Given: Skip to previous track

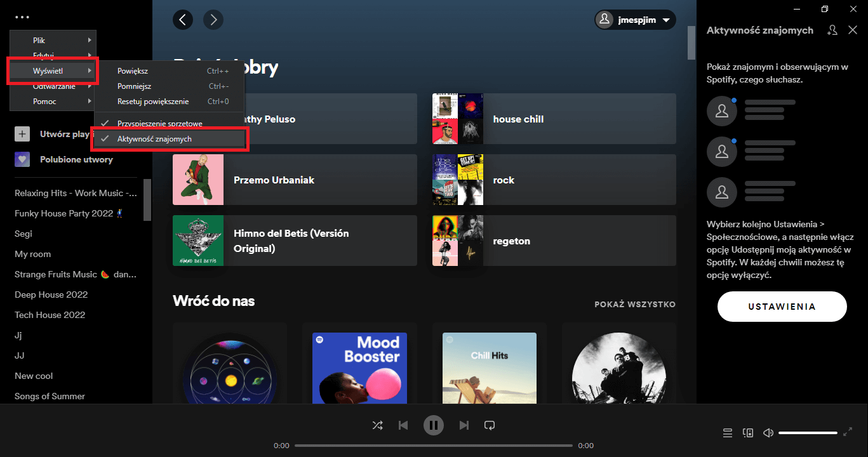Looking at the screenshot, I should (x=403, y=425).
